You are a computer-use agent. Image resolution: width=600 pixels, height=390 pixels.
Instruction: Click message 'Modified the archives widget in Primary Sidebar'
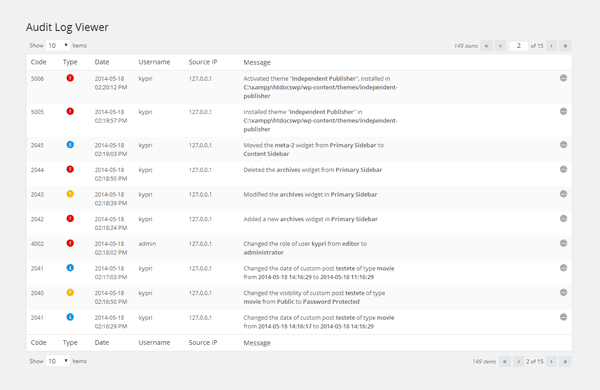point(310,194)
